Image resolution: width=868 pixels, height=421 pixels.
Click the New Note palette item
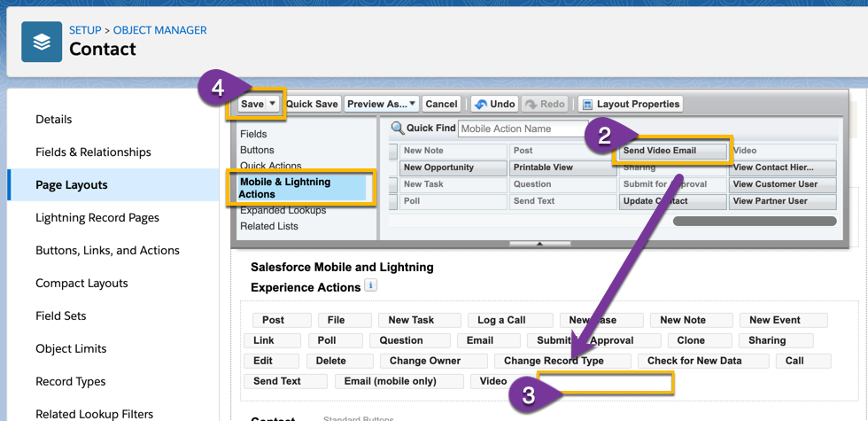point(453,151)
